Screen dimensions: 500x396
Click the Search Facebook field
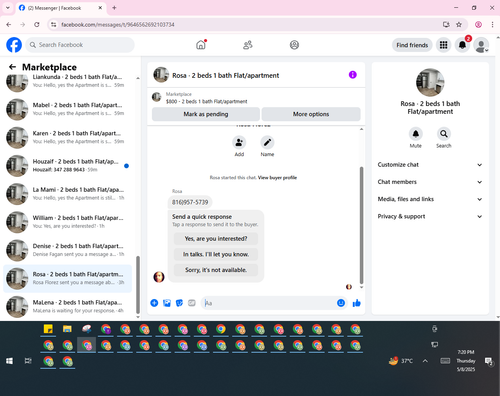click(80, 45)
